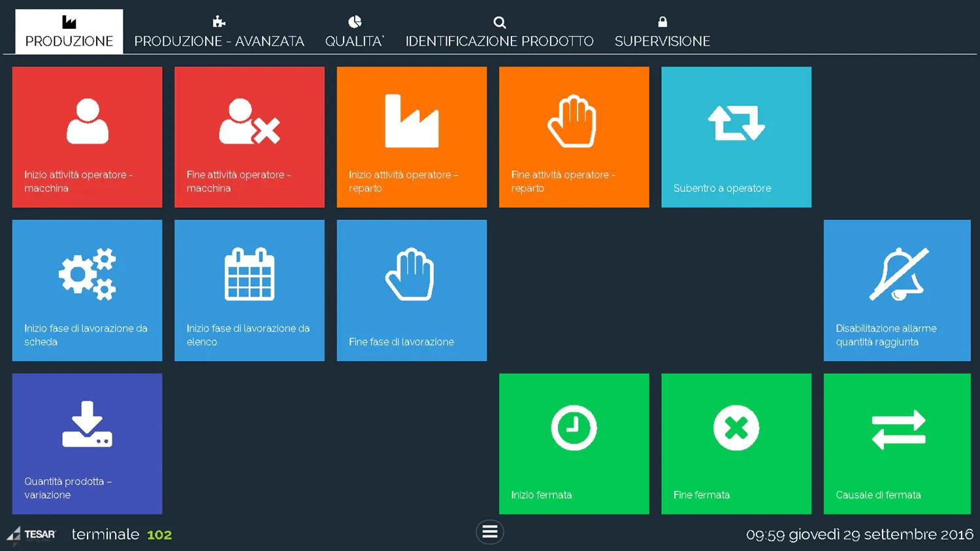Viewport: 980px width, 551px height.
Task: Select the Fine attività operatore - macchina icon
Action: 250,121
